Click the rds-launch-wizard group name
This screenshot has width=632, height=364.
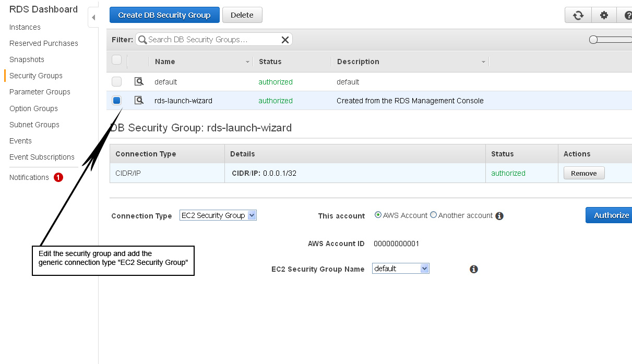(x=183, y=101)
